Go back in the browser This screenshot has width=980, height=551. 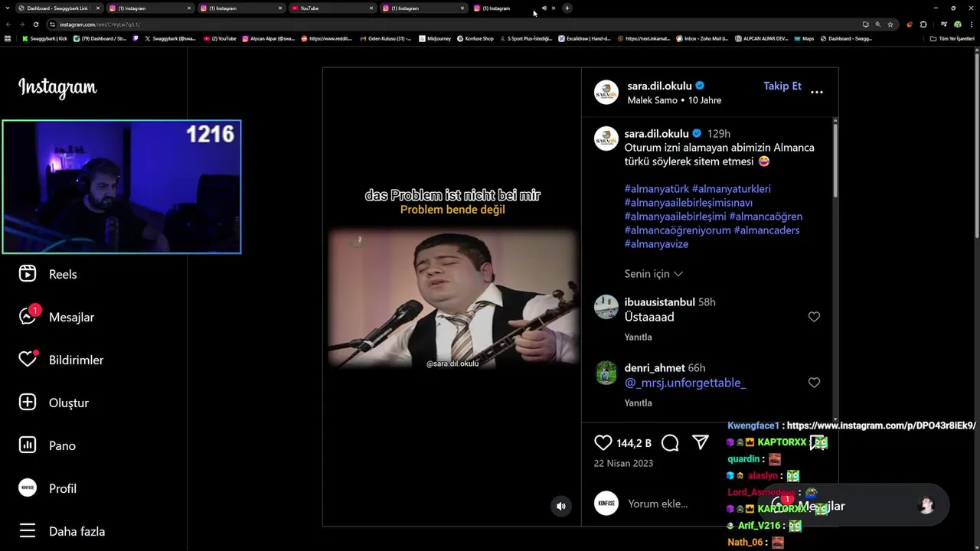(8, 24)
